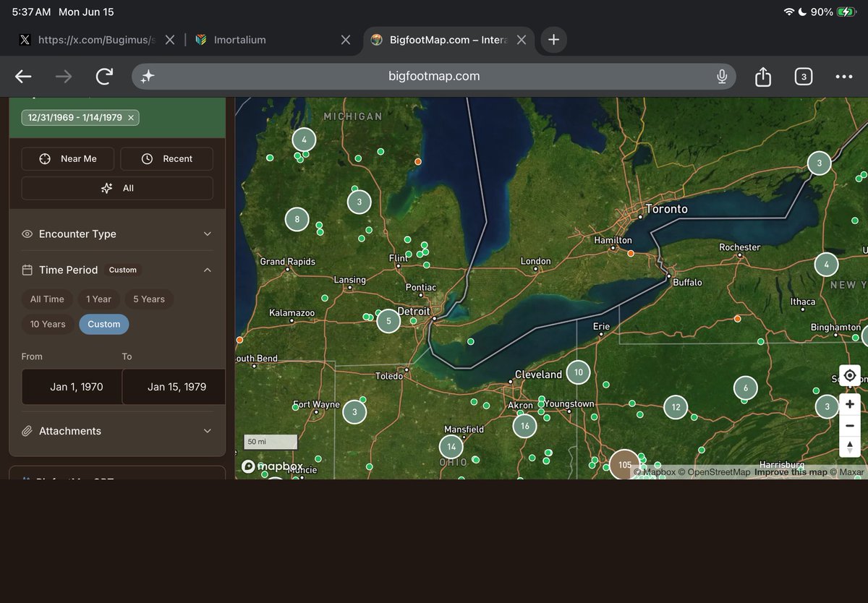Collapse the Time Period section
868x603 pixels.
[117, 270]
